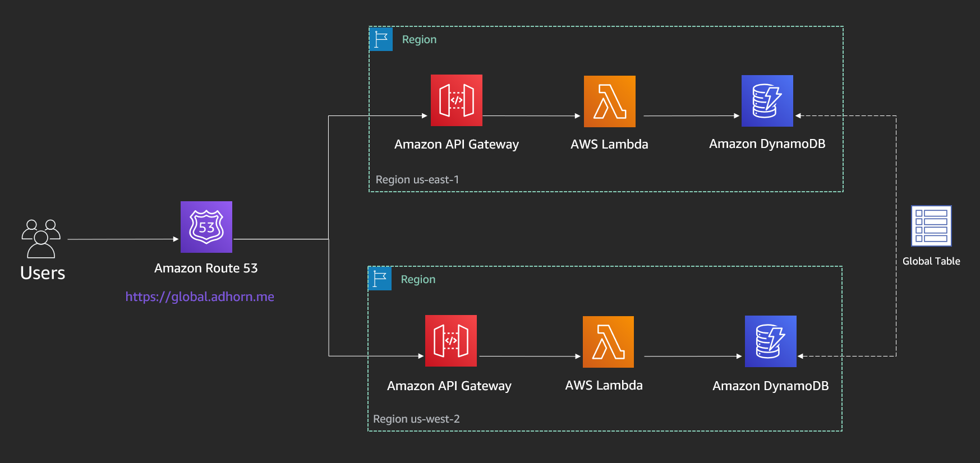Image resolution: width=980 pixels, height=463 pixels.
Task: Click the 'Global Table' label
Action: pos(931,261)
